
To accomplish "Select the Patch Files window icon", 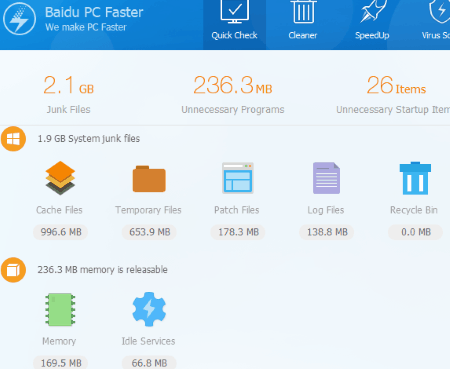I will coord(238,178).
